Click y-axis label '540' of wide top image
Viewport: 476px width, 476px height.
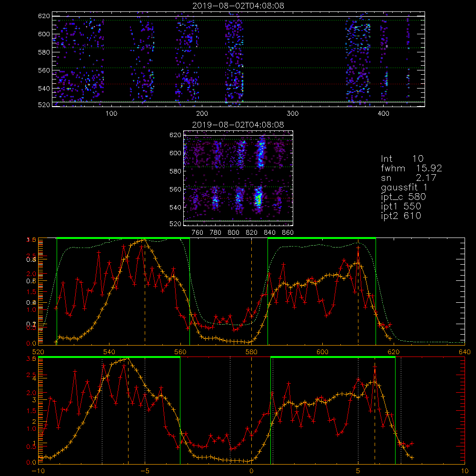click(x=44, y=89)
